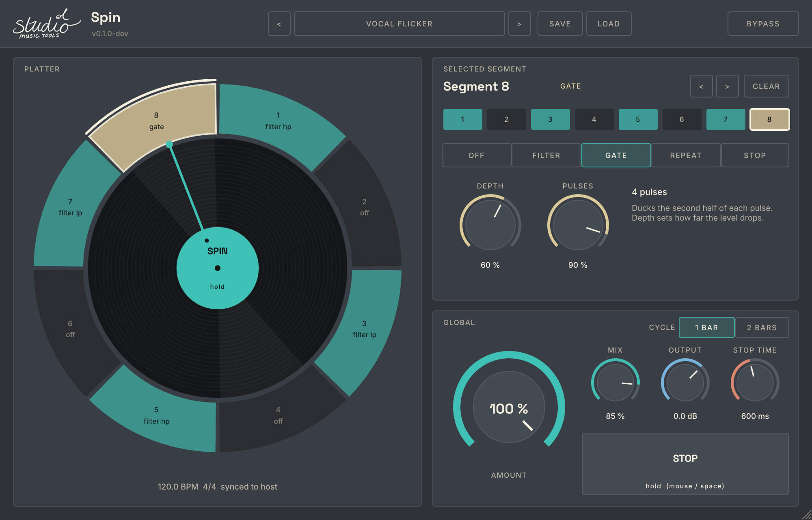
Task: Select the next segment arrow
Action: tap(727, 86)
